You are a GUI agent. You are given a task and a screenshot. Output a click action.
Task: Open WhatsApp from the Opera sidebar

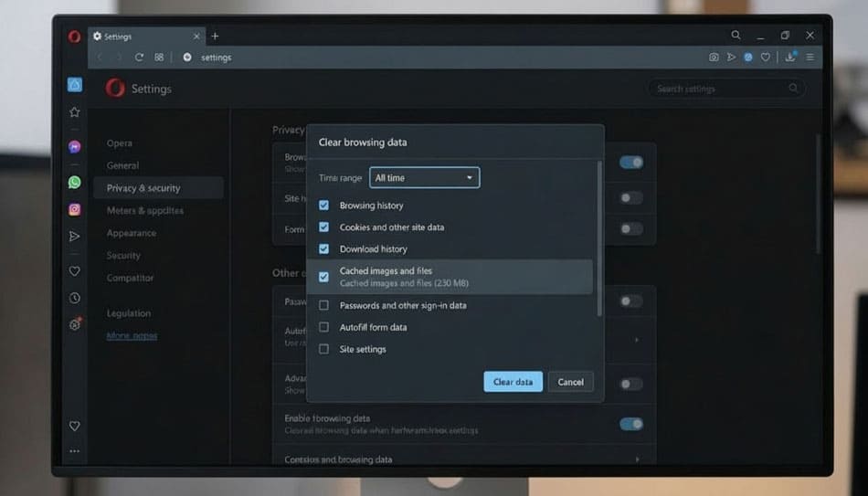[x=75, y=182]
